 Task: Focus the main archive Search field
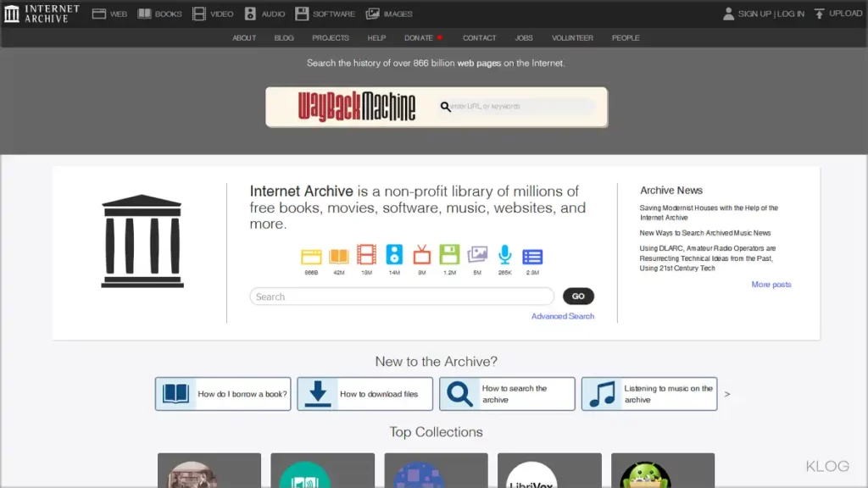(402, 297)
